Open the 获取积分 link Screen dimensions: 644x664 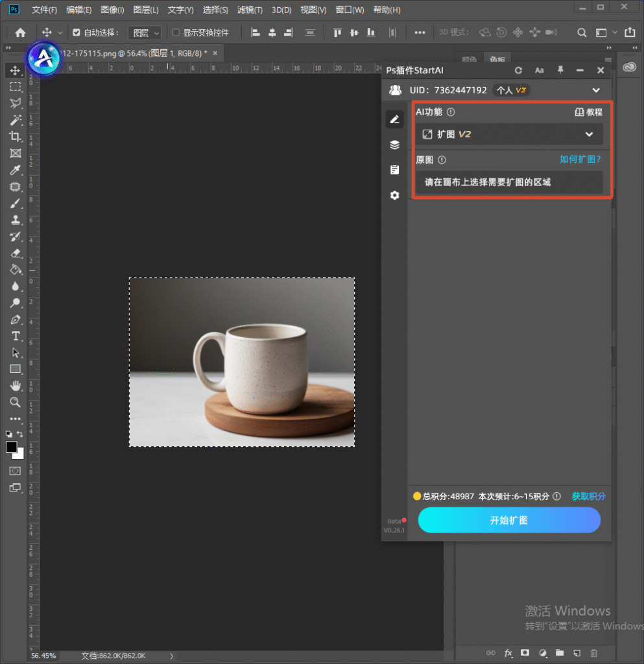pyautogui.click(x=588, y=496)
